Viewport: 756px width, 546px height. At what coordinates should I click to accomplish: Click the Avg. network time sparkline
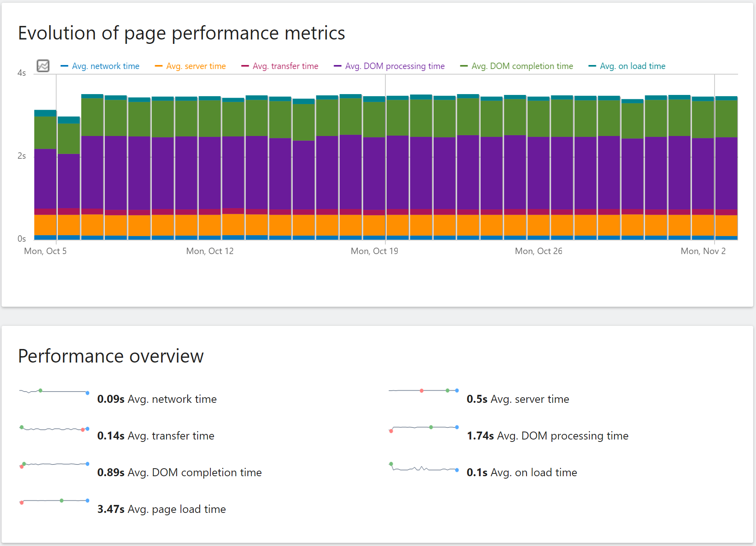pyautogui.click(x=54, y=392)
